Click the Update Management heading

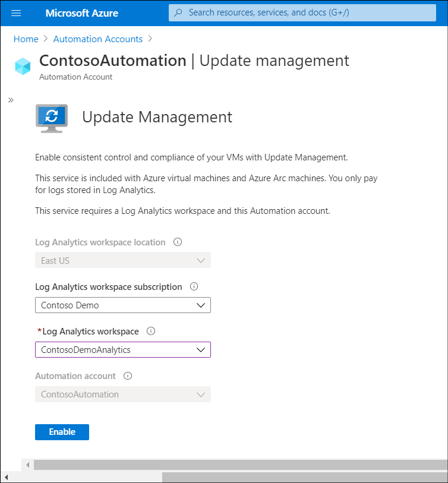tap(157, 117)
